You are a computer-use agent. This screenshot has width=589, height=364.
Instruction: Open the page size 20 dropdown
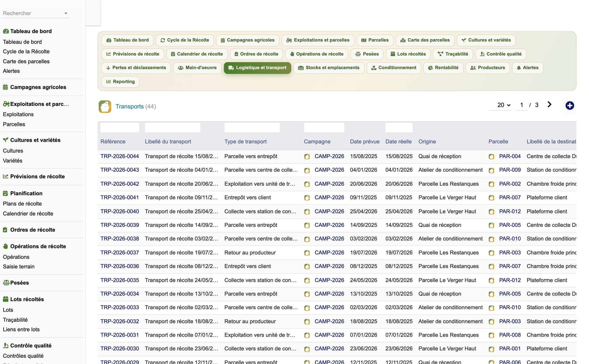coord(504,105)
